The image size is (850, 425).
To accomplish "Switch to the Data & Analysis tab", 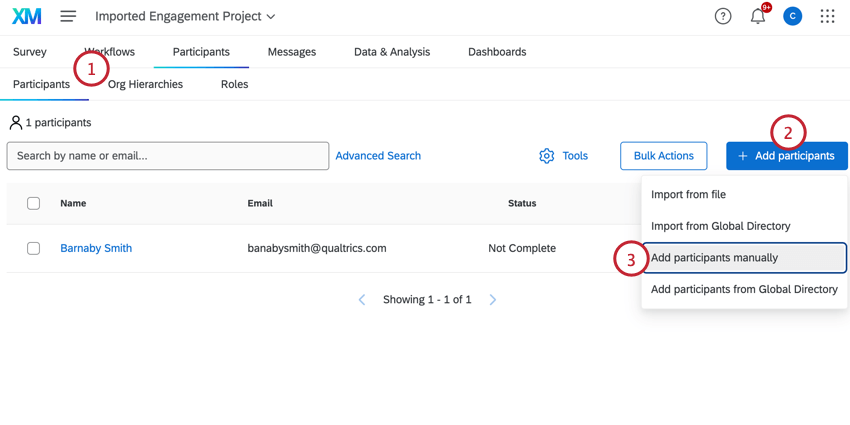I will pyautogui.click(x=392, y=52).
